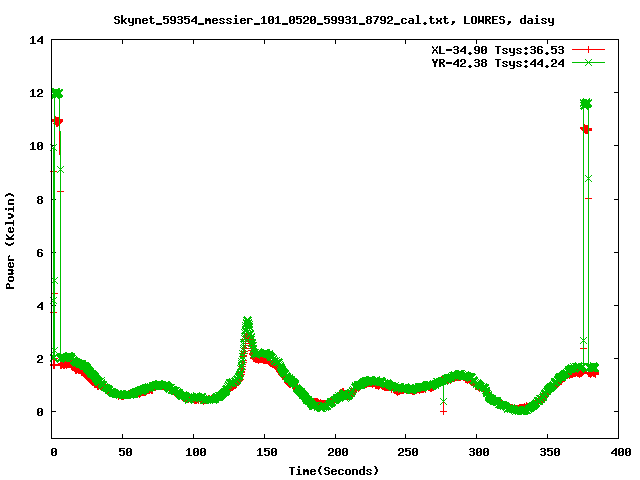The height and width of the screenshot is (480, 640).
Task: Click x-axis tick label 100
Action: point(196,452)
